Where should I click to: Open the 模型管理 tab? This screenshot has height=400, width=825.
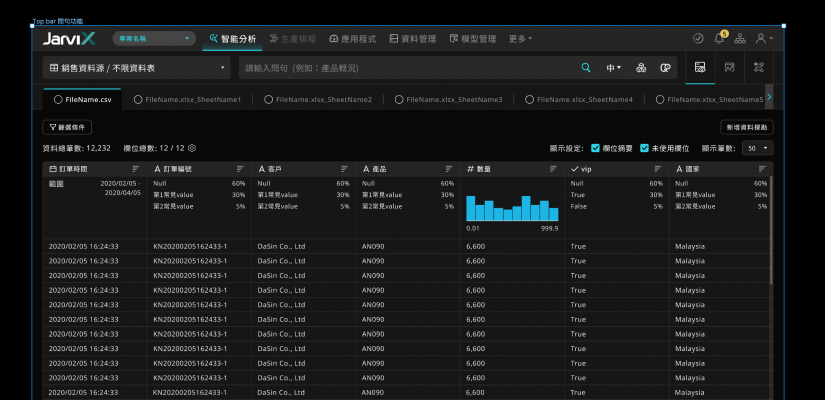[x=472, y=38]
